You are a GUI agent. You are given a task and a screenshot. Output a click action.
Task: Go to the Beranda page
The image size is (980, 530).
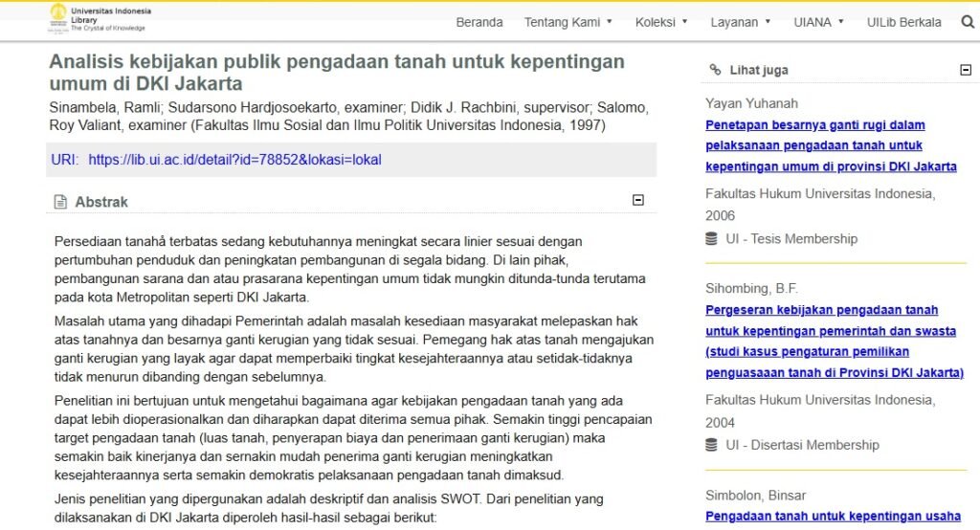pos(479,22)
